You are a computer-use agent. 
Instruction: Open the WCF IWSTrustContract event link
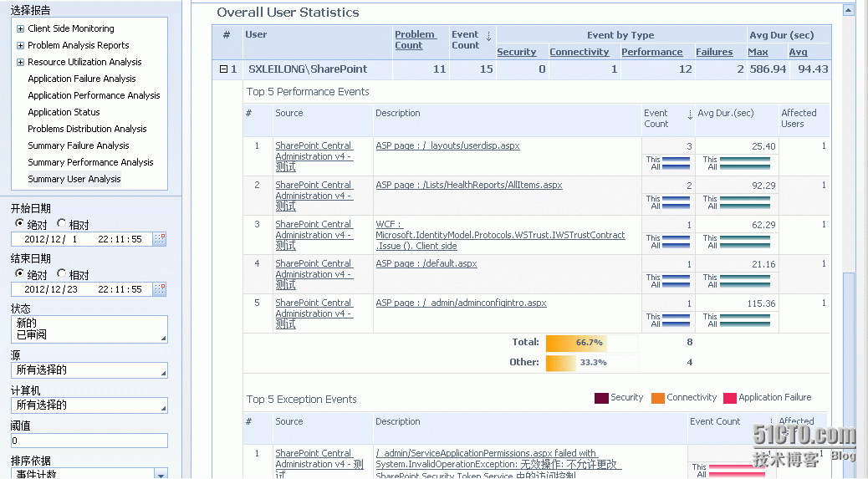coord(500,235)
